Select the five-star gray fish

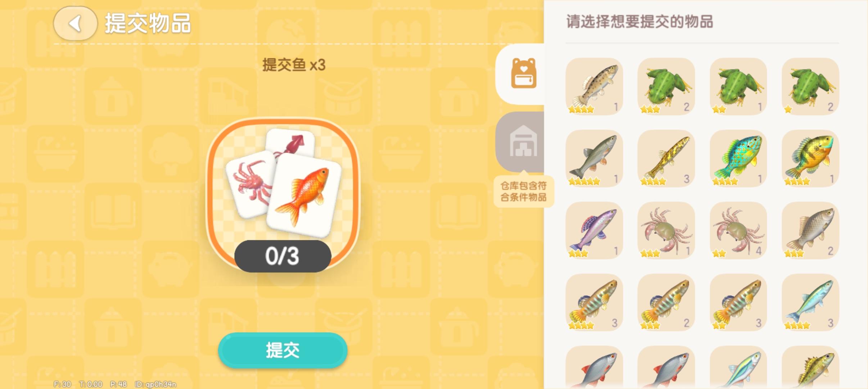(x=594, y=158)
